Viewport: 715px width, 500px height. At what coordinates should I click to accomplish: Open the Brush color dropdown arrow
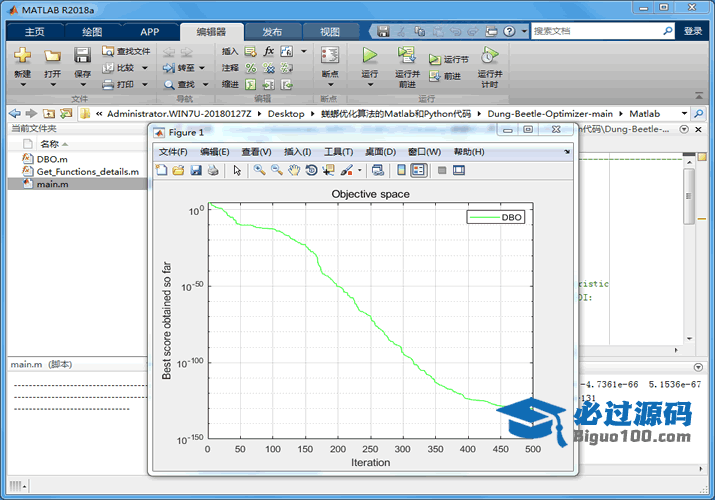(360, 170)
